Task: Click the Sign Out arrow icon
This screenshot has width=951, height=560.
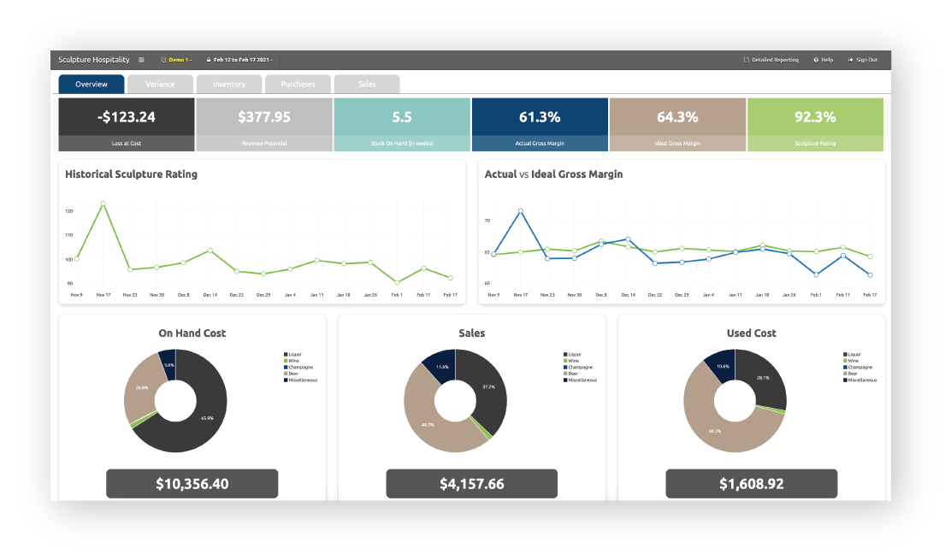Action: point(851,60)
